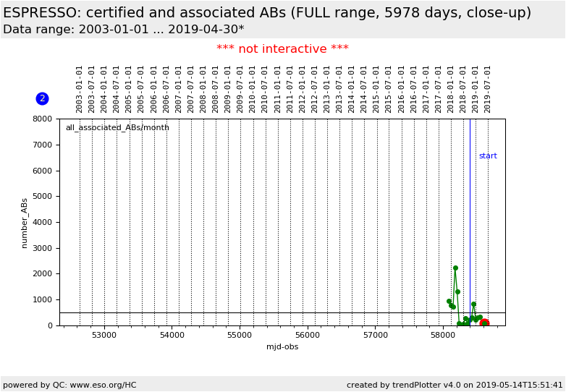Click the 'Data range' subtitle text
566x392 pixels.
123,30
